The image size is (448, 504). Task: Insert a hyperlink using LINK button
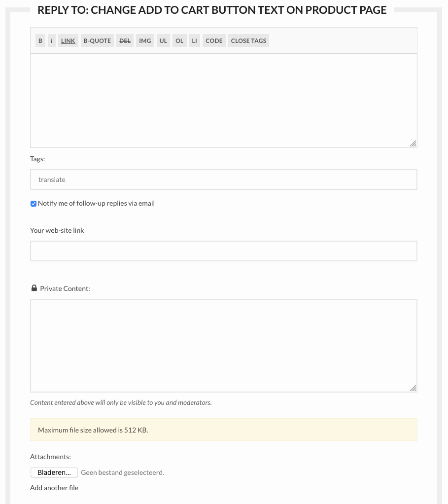68,41
